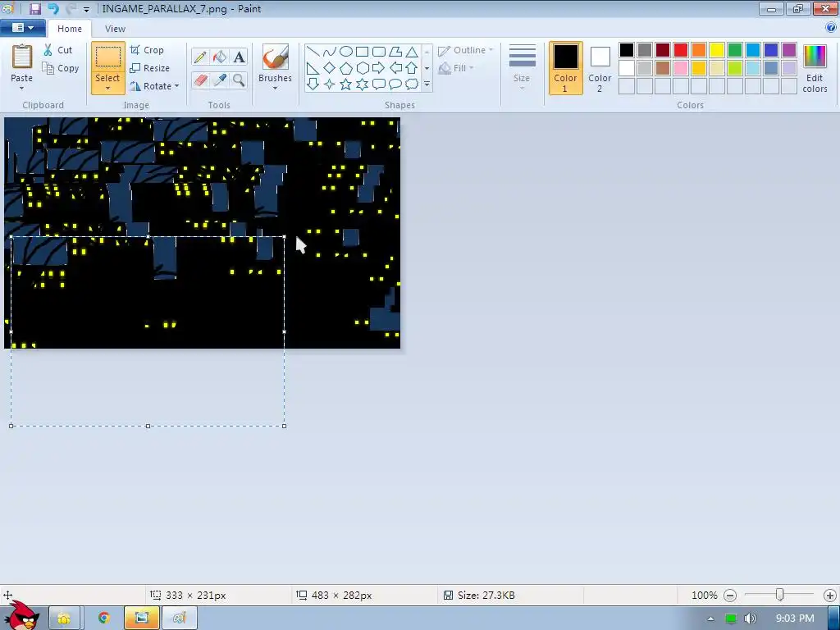Choose the Hexagon shape
This screenshot has width=840, height=630.
click(x=362, y=68)
